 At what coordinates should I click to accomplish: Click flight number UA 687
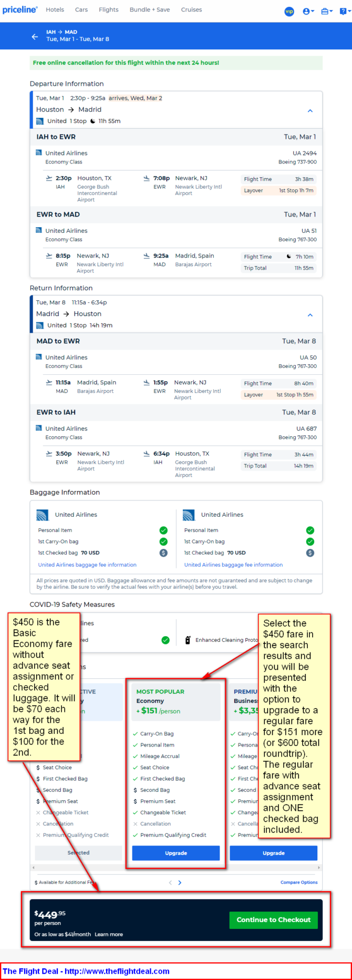pyautogui.click(x=306, y=428)
